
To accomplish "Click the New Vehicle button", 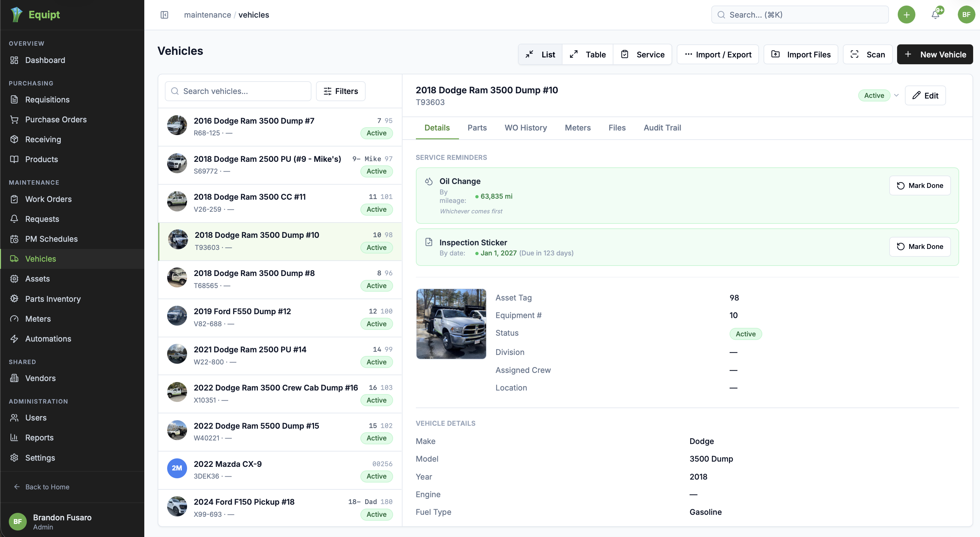I will 935,54.
